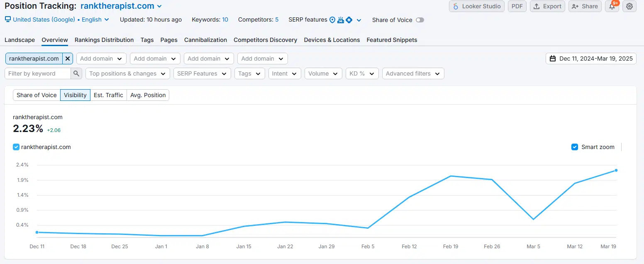Image resolution: width=644 pixels, height=264 pixels.
Task: Open Competitors Discovery tab
Action: (x=265, y=40)
